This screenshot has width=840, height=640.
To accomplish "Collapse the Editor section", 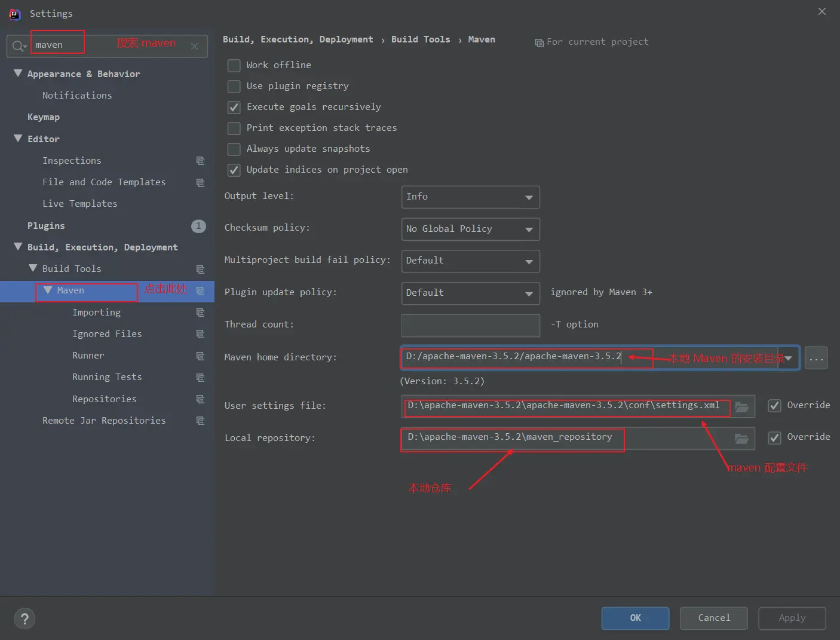I will [18, 139].
